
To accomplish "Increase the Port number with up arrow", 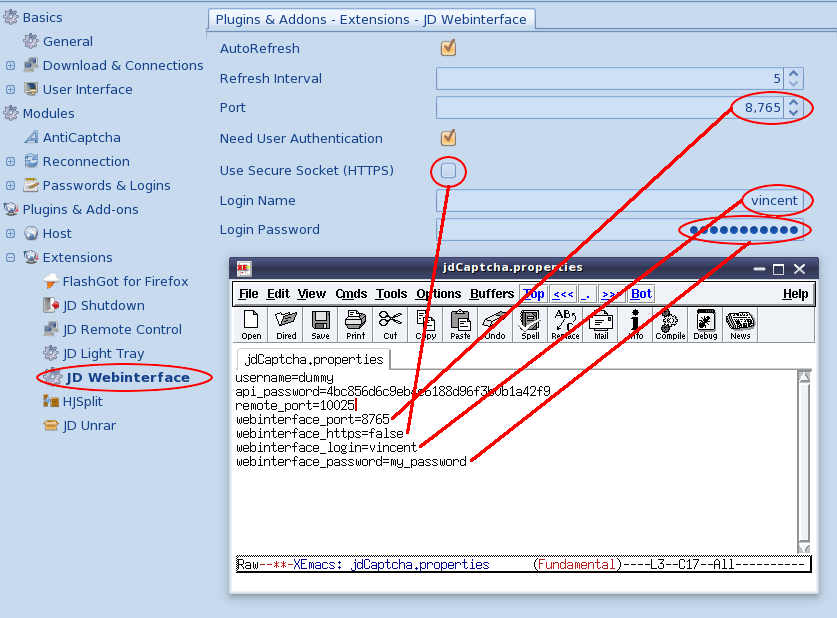I will pos(793,102).
